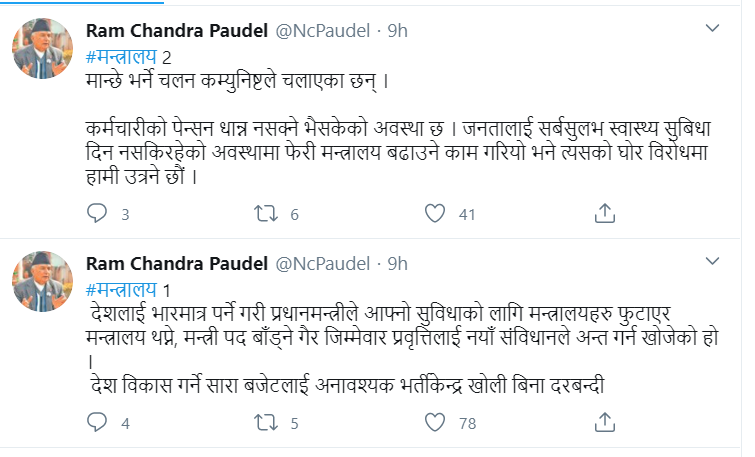Open the first tweet's 9h timestamp
755x457 pixels.
click(397, 30)
